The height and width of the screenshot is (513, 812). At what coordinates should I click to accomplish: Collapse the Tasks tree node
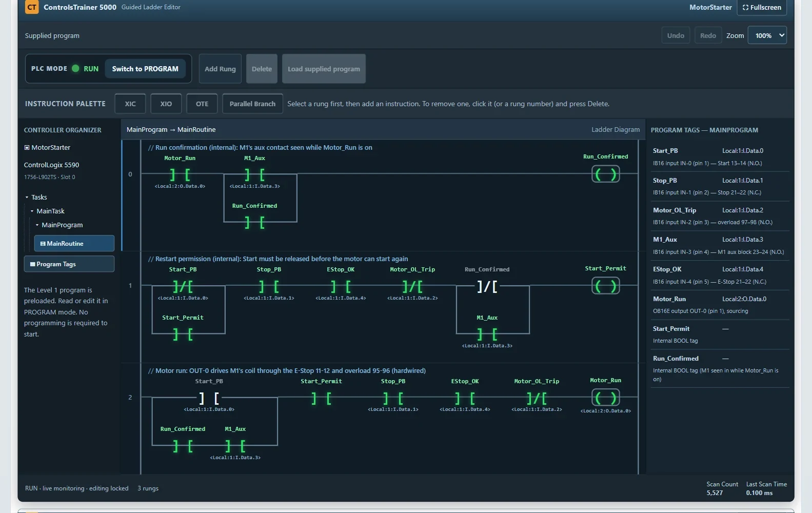pyautogui.click(x=27, y=198)
